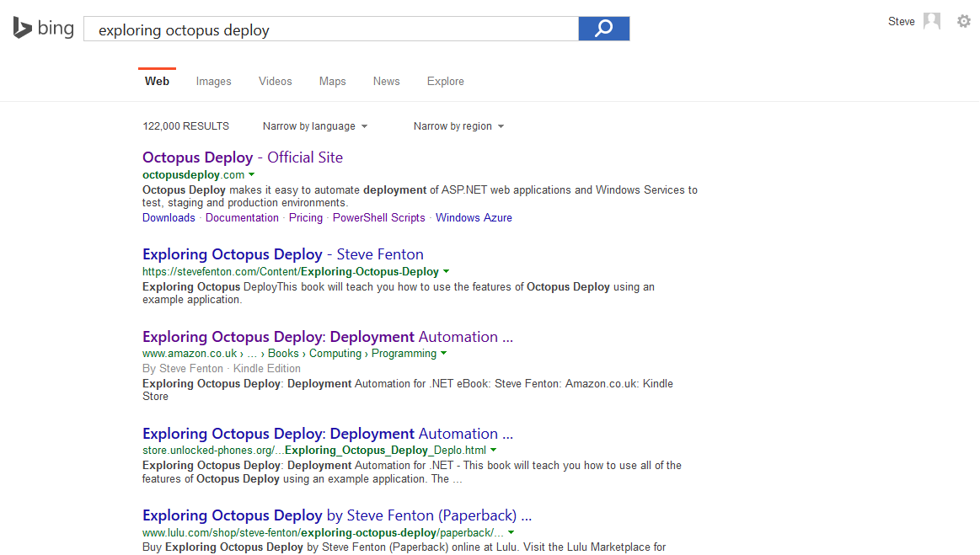Expand the arrow after Amazon's Programming breadcrumb
This screenshot has height=555, width=980.
click(444, 354)
